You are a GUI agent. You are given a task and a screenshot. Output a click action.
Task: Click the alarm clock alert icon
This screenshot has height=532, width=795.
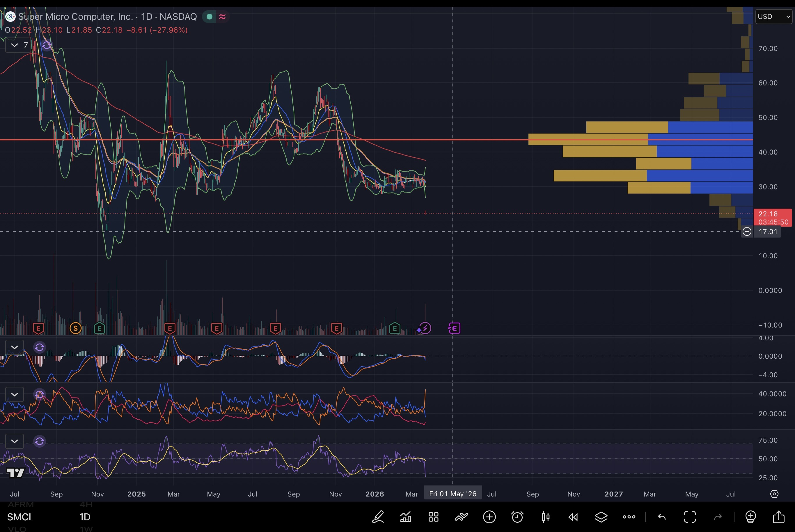517,517
